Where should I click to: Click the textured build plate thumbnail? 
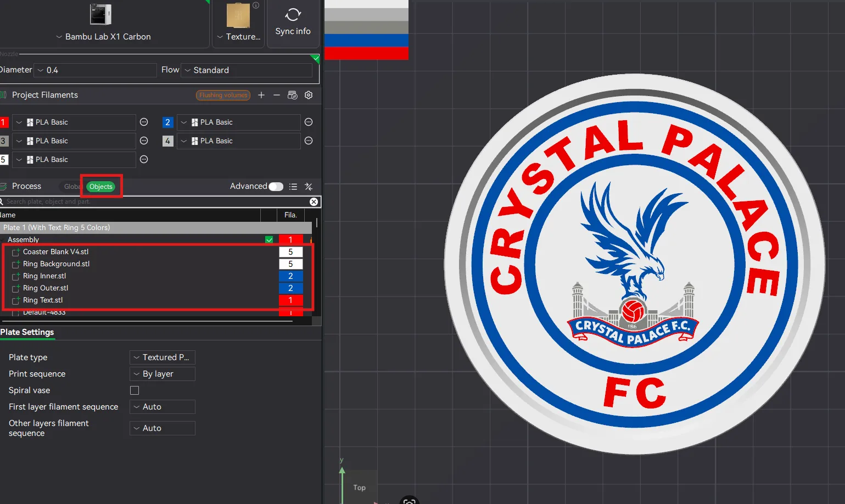pyautogui.click(x=238, y=15)
